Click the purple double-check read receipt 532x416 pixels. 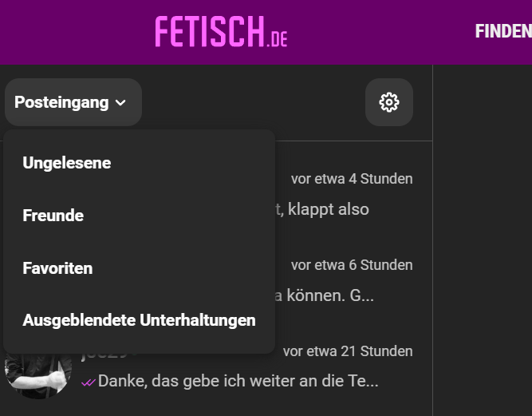88,382
